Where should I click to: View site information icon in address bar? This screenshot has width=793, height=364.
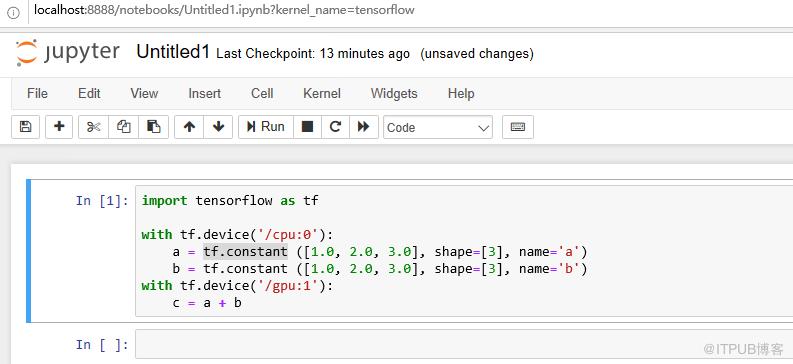point(13,13)
